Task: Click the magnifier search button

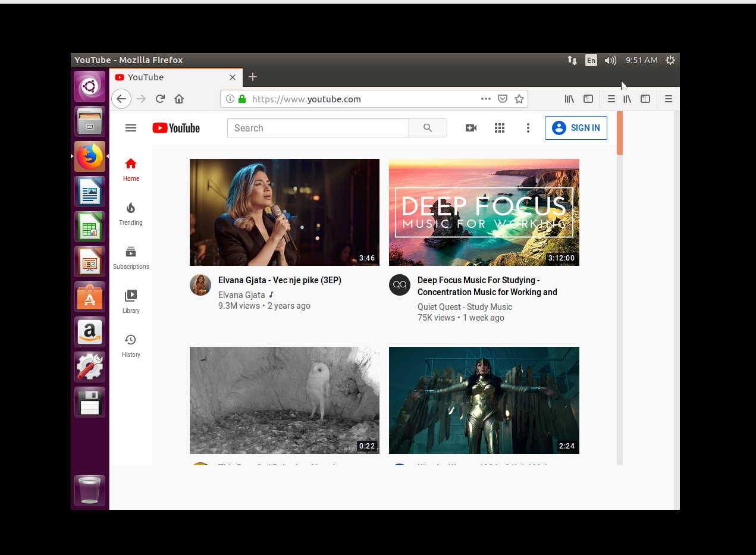Action: point(428,128)
